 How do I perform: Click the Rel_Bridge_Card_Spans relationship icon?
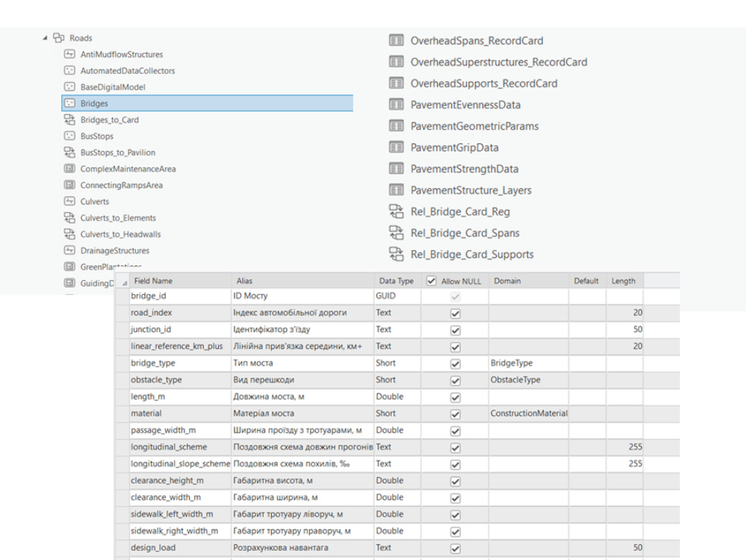coord(397,232)
